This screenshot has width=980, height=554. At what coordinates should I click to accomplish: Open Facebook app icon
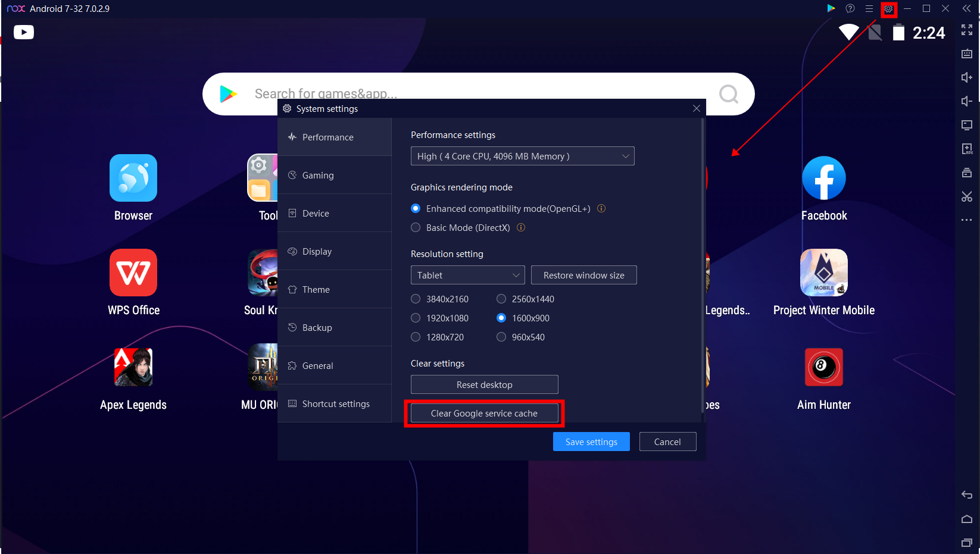click(x=824, y=178)
